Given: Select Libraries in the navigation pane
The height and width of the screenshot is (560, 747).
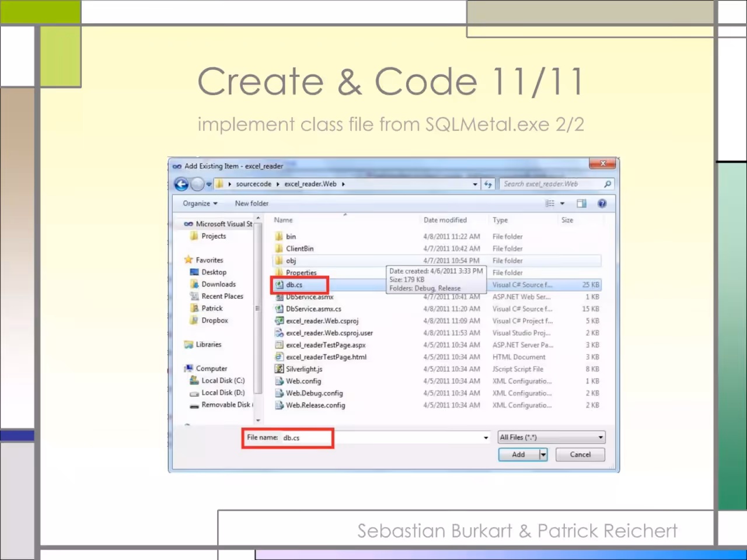Looking at the screenshot, I should click(203, 345).
